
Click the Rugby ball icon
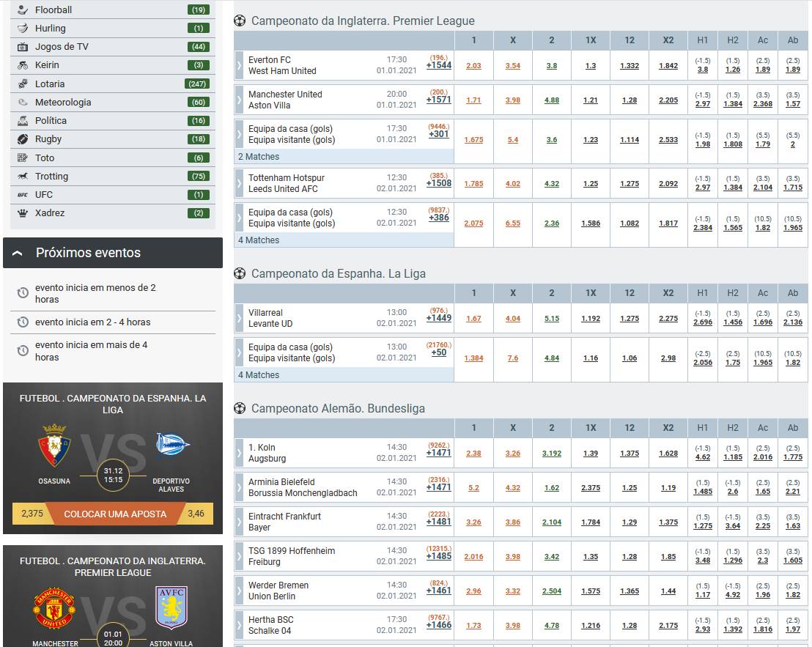[22, 139]
